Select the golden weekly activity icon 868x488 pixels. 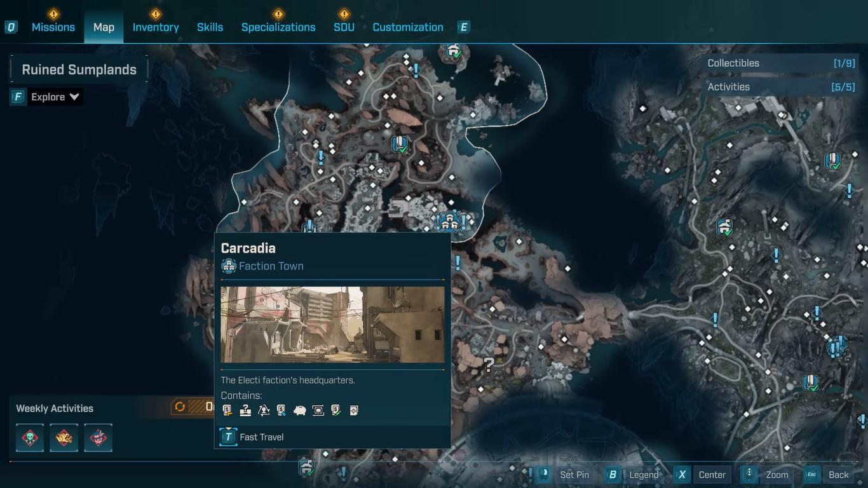[x=64, y=438]
